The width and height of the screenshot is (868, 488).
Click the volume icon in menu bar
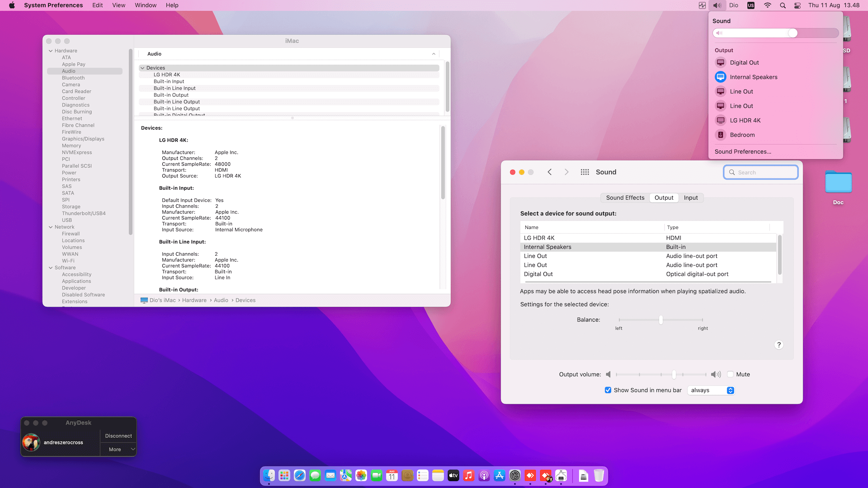(x=717, y=5)
